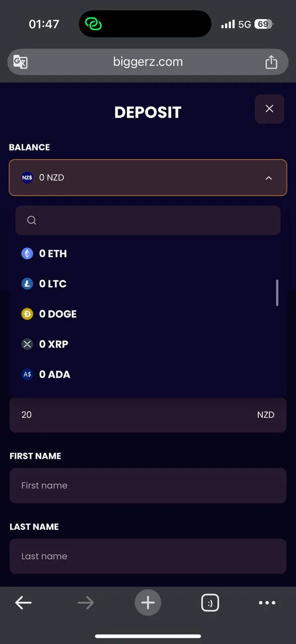Click the Ethereum coin icon
Screen dimensions: 296x644
27,254
